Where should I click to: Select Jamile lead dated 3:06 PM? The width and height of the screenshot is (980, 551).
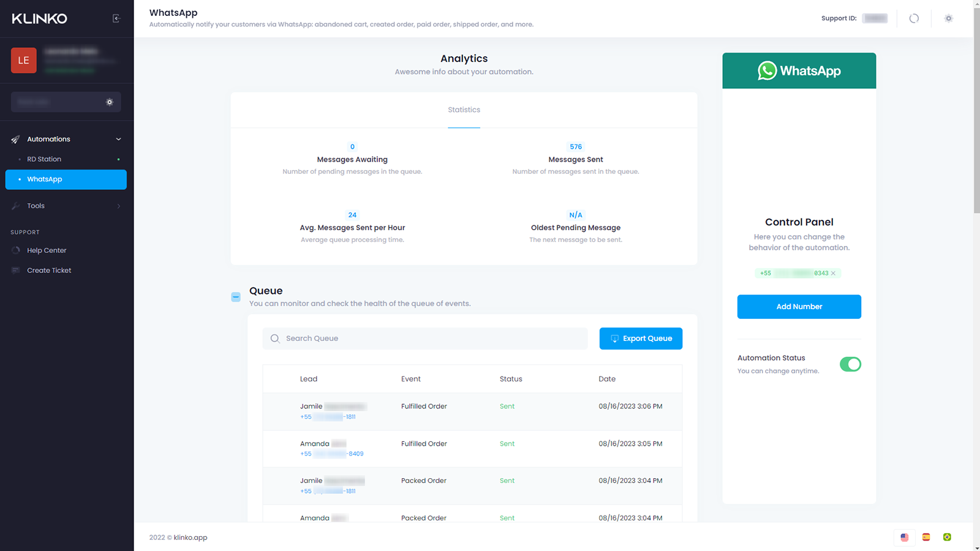click(333, 407)
